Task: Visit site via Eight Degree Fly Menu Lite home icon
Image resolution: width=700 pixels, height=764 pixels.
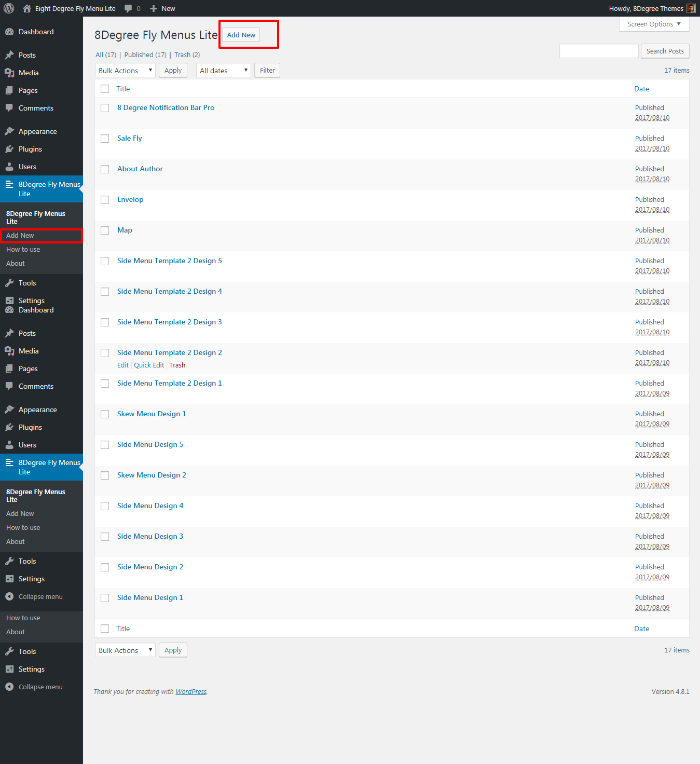Action: tap(27, 8)
